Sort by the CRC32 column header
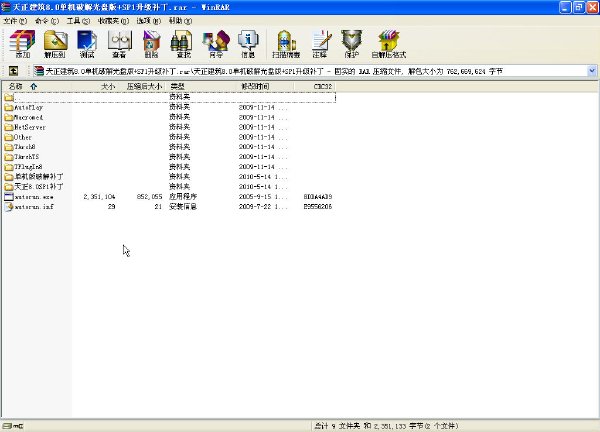 (315, 86)
